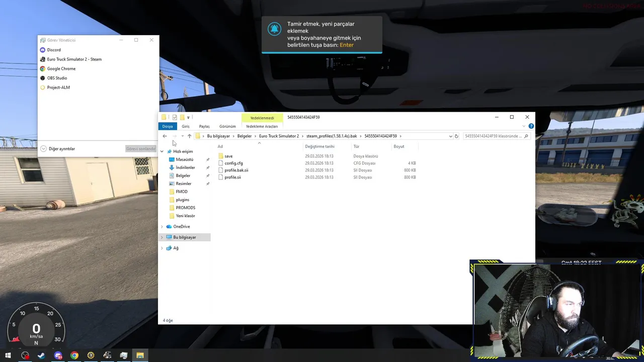The height and width of the screenshot is (362, 644).
Task: Go up one folder level arrow
Action: (x=189, y=136)
